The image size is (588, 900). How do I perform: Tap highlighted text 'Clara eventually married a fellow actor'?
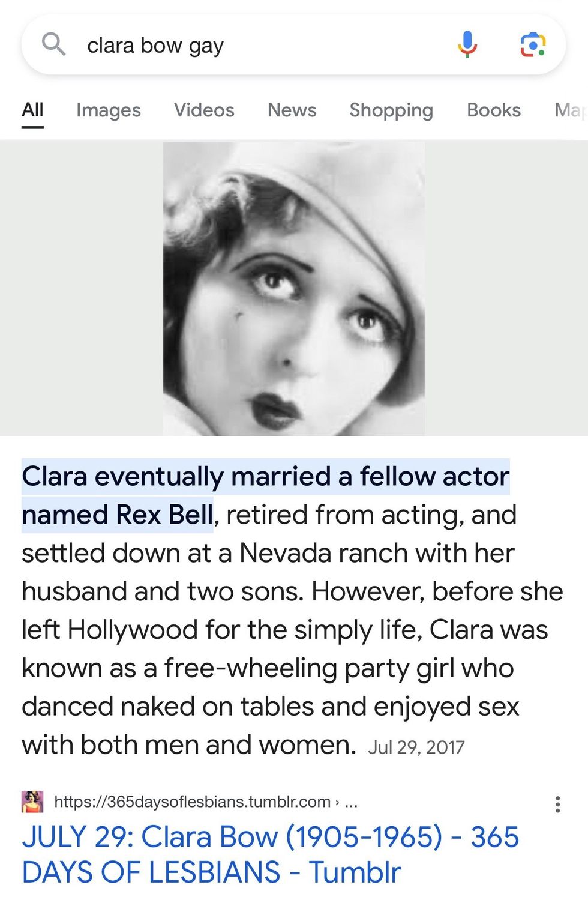[x=265, y=477]
